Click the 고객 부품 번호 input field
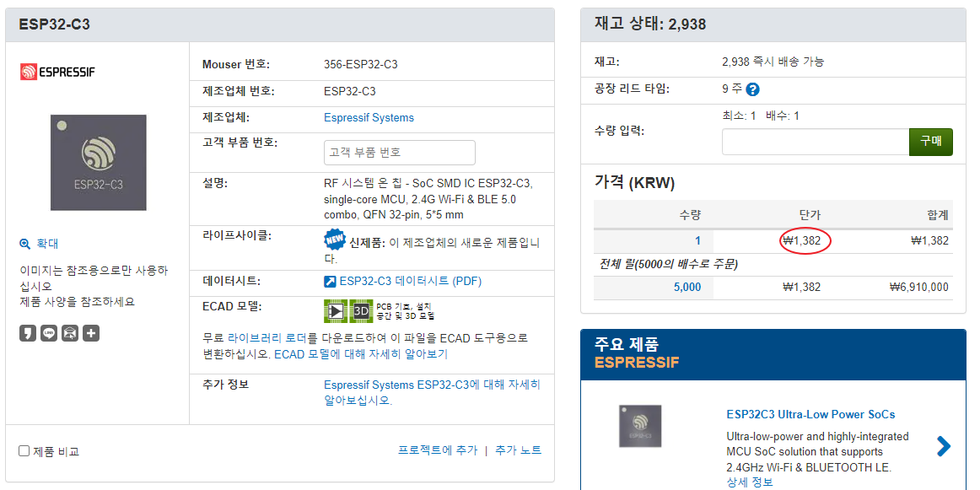Screen dimensions: 980x490 point(400,153)
